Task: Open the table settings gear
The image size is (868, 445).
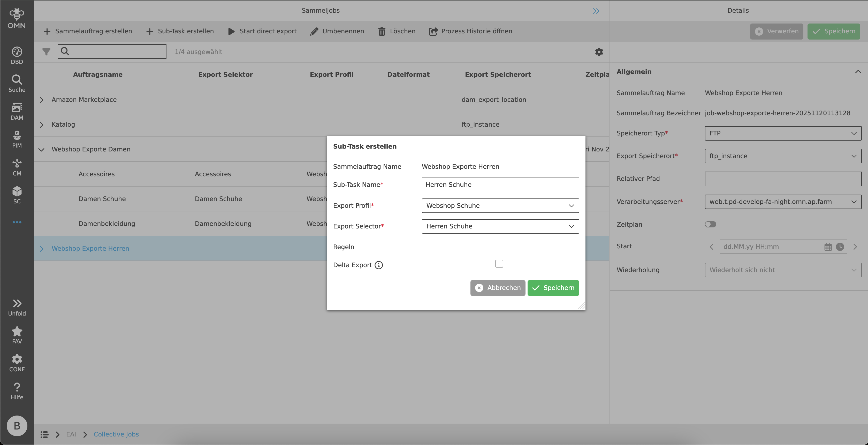Action: [x=599, y=52]
